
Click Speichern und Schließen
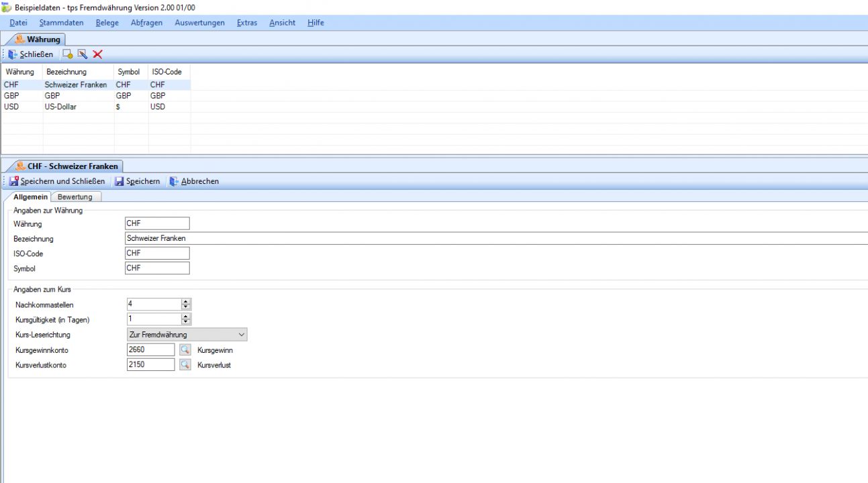click(x=57, y=181)
